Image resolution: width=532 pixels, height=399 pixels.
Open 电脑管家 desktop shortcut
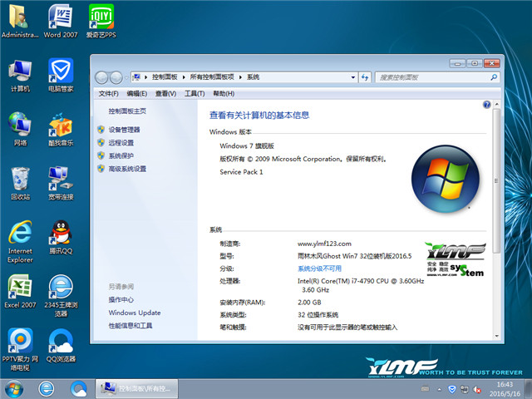coord(61,76)
